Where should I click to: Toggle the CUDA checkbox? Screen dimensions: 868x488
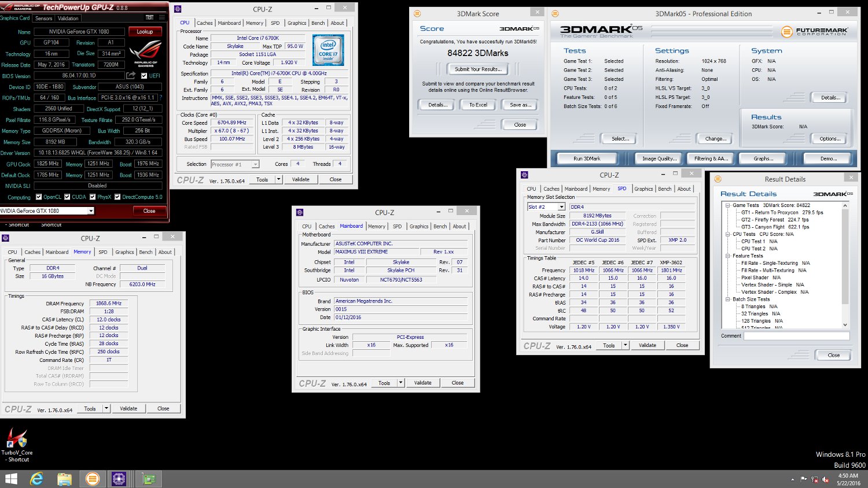tap(67, 197)
